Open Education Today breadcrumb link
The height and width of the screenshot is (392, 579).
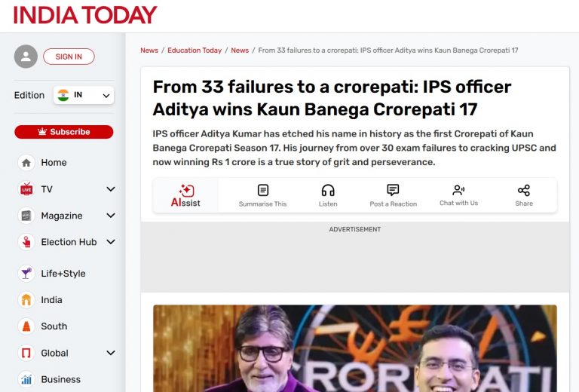tap(195, 51)
